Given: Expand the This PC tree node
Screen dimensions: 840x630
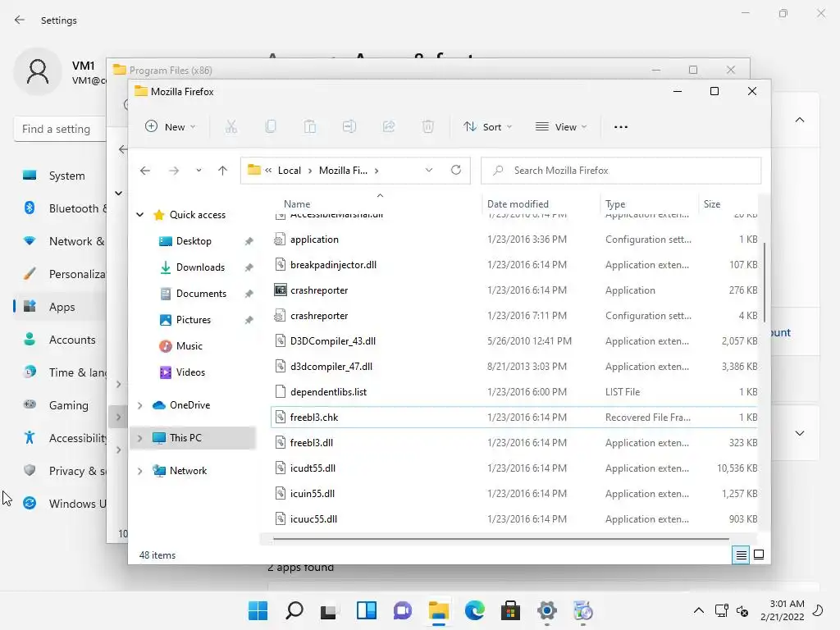Looking at the screenshot, I should pyautogui.click(x=139, y=438).
